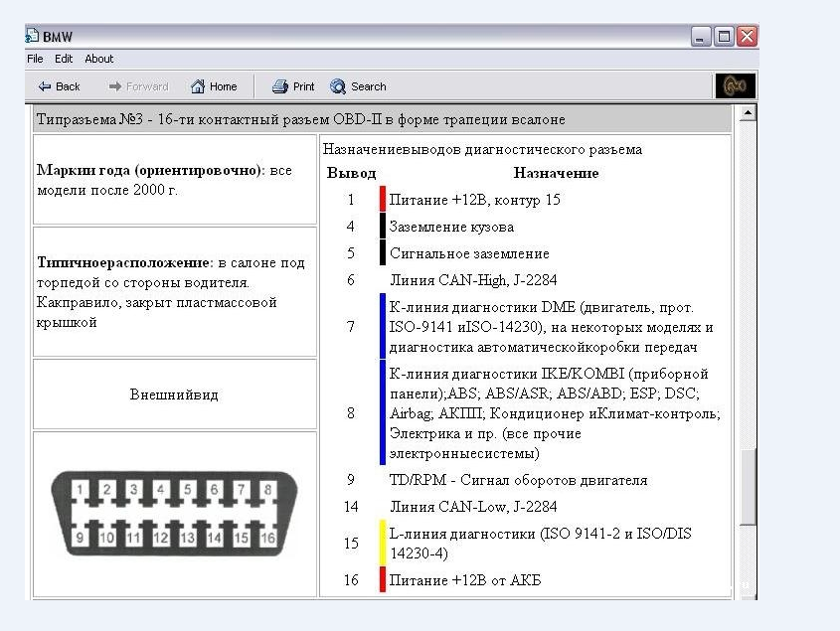Click the animated logo icon in toolbar
The width and height of the screenshot is (840, 631).
click(x=735, y=85)
